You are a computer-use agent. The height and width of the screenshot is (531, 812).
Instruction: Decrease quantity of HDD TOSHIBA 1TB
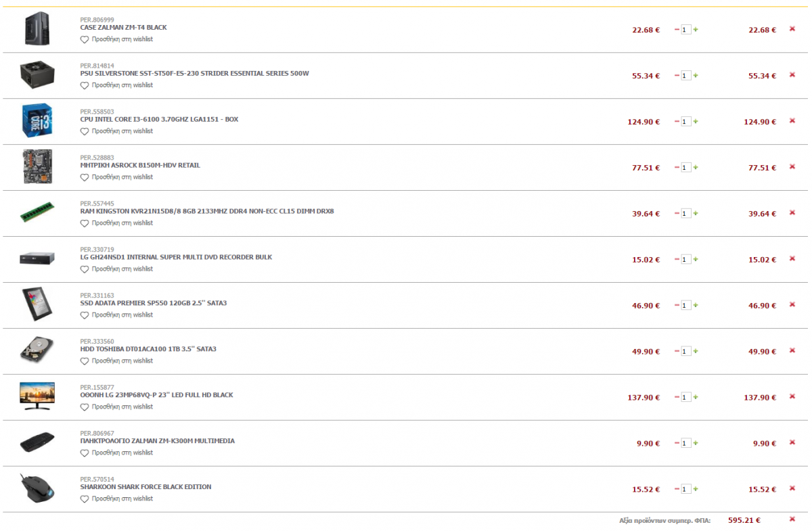coord(677,352)
